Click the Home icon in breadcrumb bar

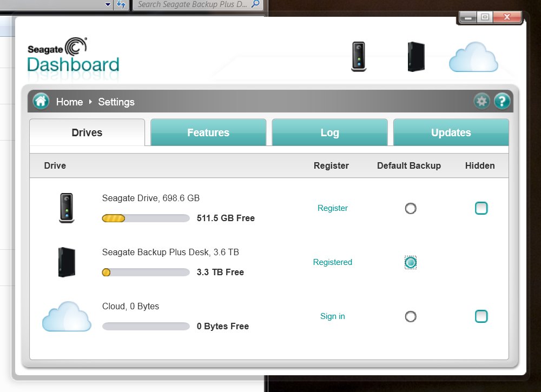(41, 101)
